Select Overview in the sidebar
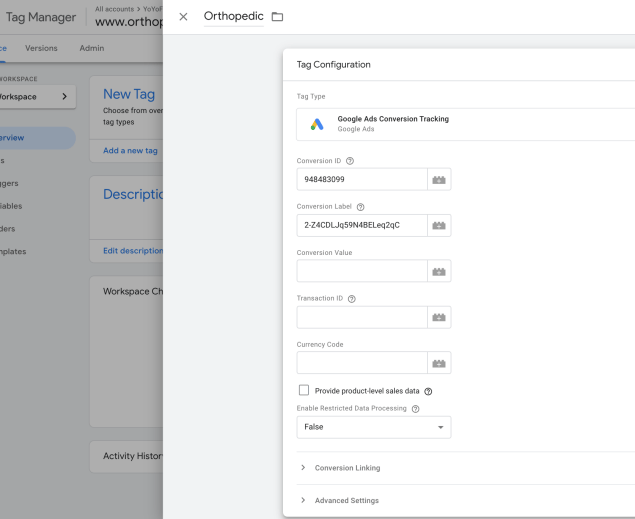635x519 pixels. (36, 138)
